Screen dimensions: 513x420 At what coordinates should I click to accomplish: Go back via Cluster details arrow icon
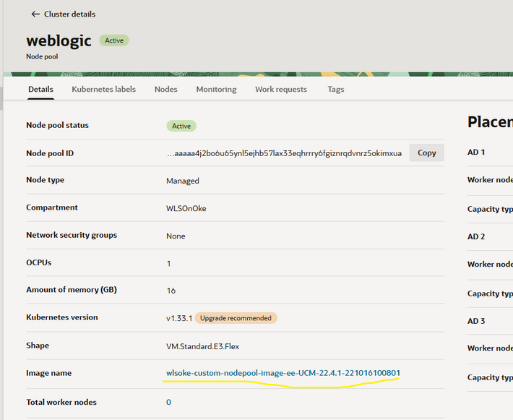tap(35, 14)
